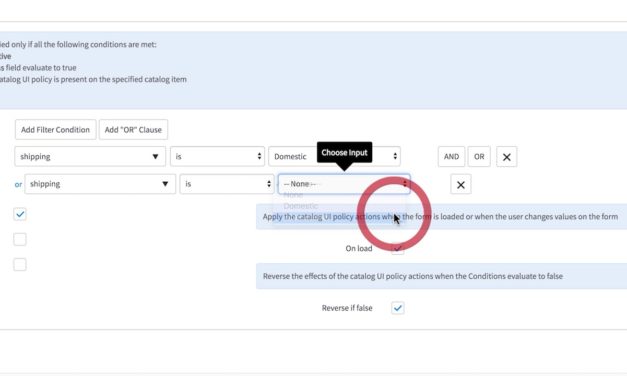Remove the first shipping condition row

click(x=507, y=157)
